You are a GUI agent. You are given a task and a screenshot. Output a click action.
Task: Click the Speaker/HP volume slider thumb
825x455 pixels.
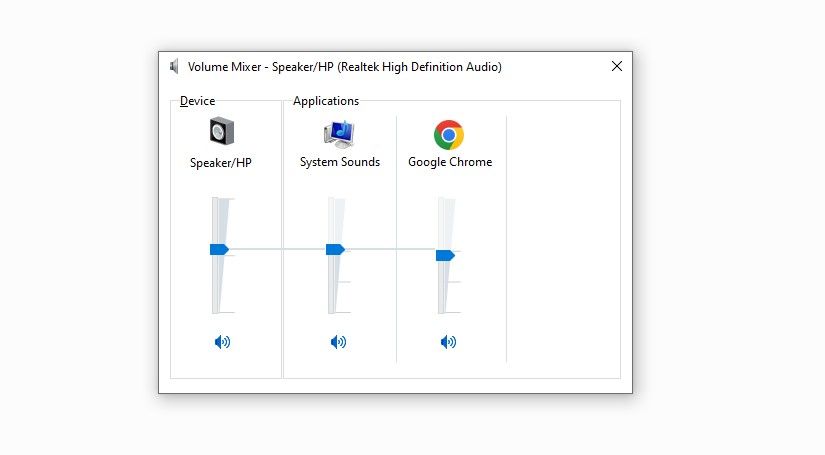(x=219, y=249)
